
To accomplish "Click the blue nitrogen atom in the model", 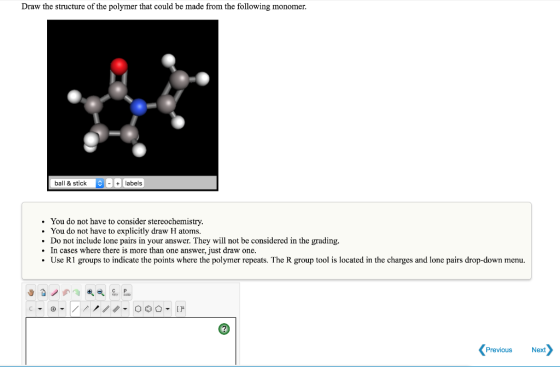I will click(x=138, y=107).
